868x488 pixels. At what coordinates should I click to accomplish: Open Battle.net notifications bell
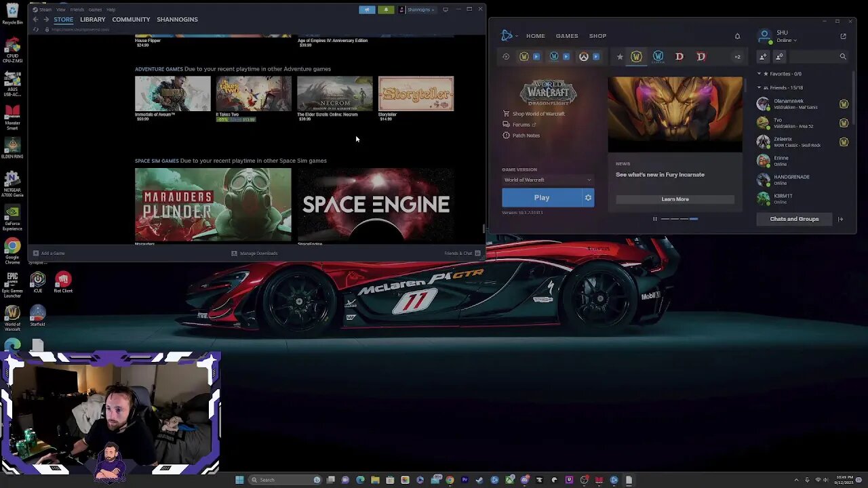point(737,36)
